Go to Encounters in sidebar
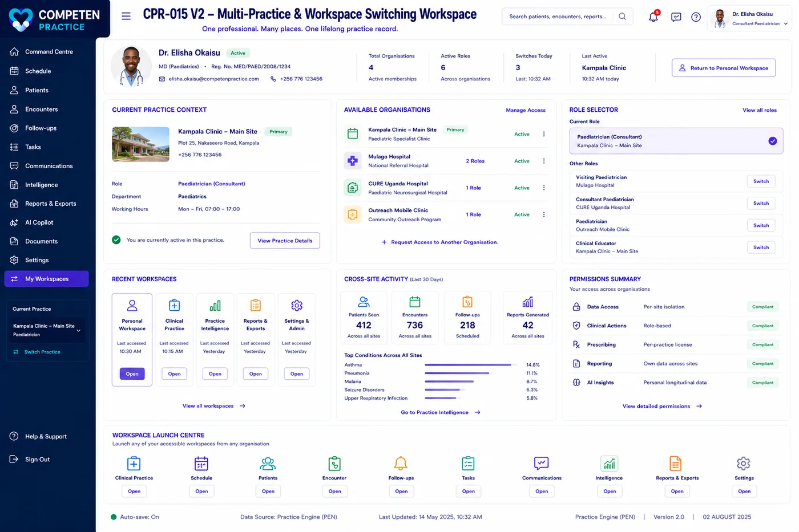799x532 pixels. [x=46, y=109]
